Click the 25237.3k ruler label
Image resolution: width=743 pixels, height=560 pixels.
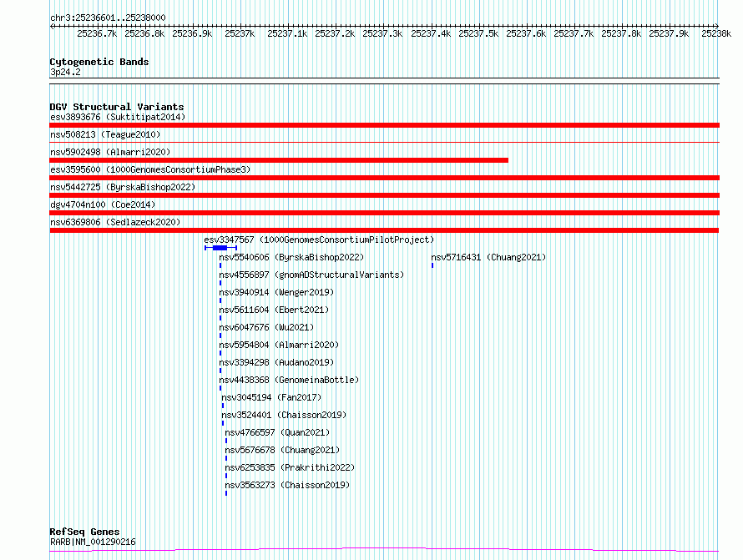click(382, 33)
